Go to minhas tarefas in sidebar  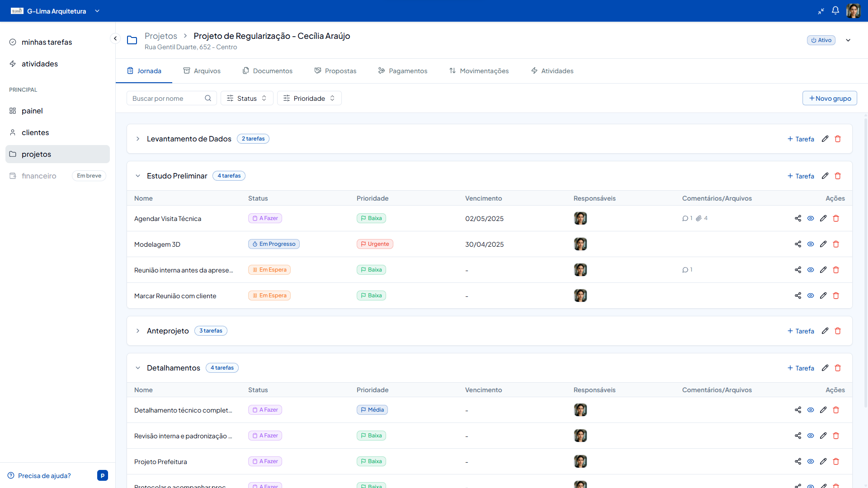click(x=47, y=42)
